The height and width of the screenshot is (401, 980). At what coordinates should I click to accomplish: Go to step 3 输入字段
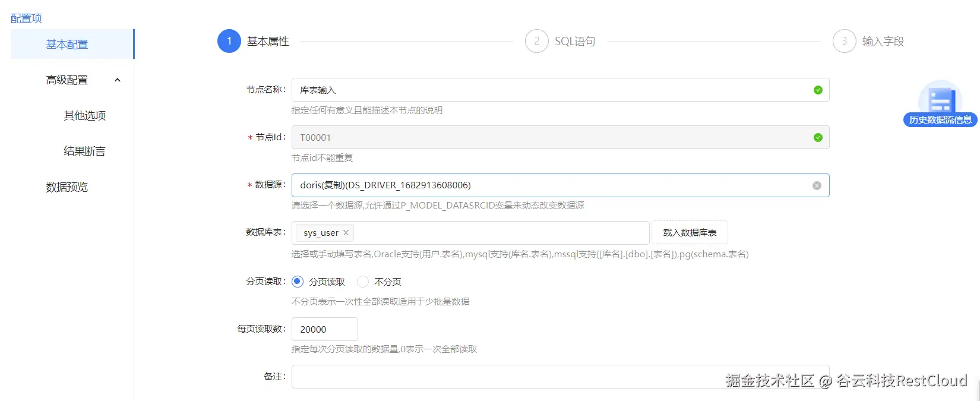point(869,41)
